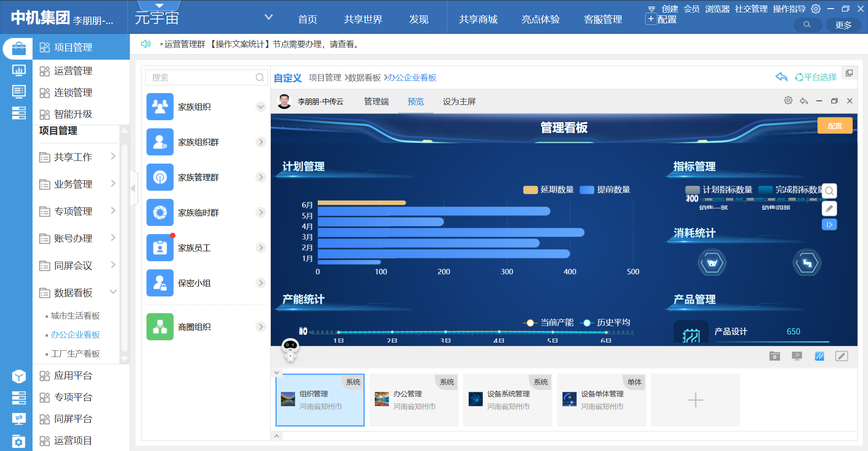Switch to the 管理端 tab
This screenshot has height=451, width=868.
tap(376, 102)
